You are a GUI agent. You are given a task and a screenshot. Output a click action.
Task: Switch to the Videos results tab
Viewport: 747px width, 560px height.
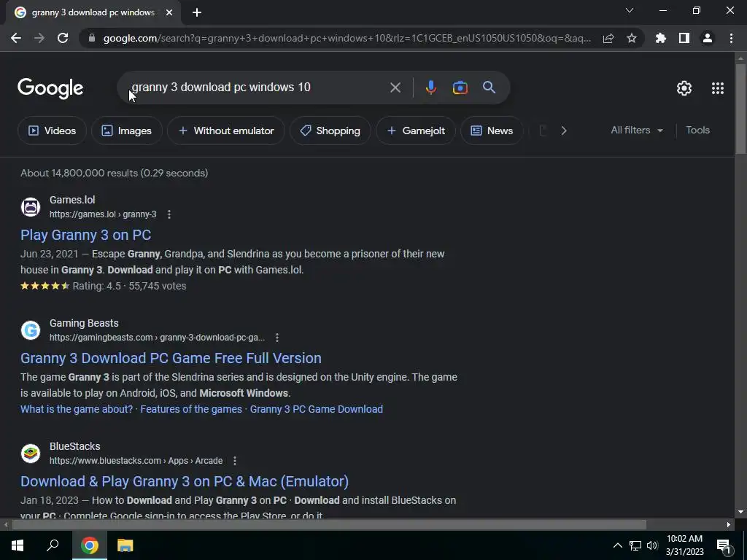click(53, 131)
